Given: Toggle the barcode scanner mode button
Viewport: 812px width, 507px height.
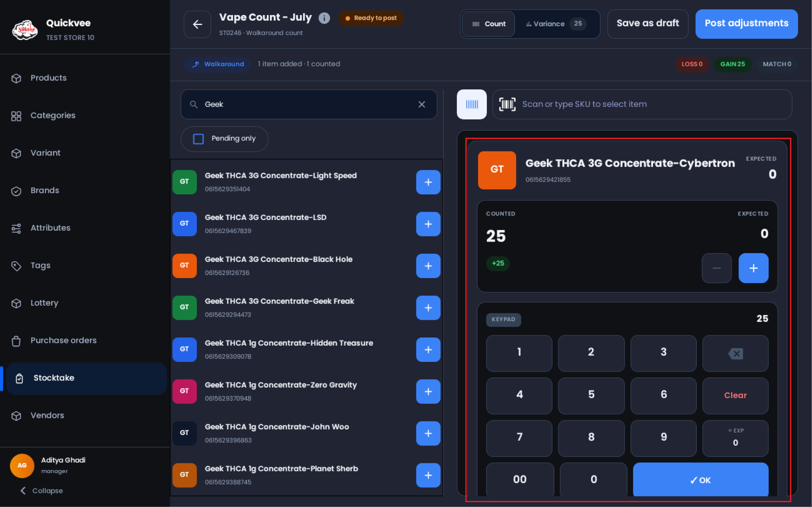Looking at the screenshot, I should click(472, 104).
